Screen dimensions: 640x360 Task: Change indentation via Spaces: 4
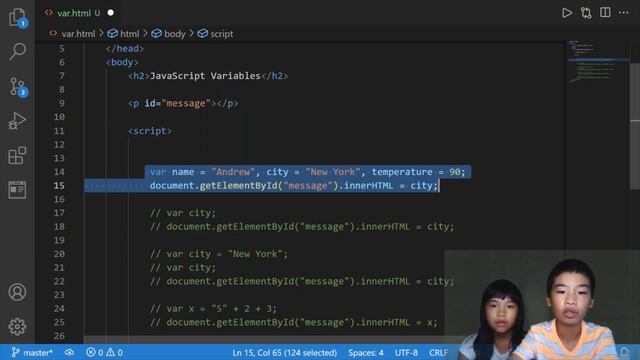(366, 352)
